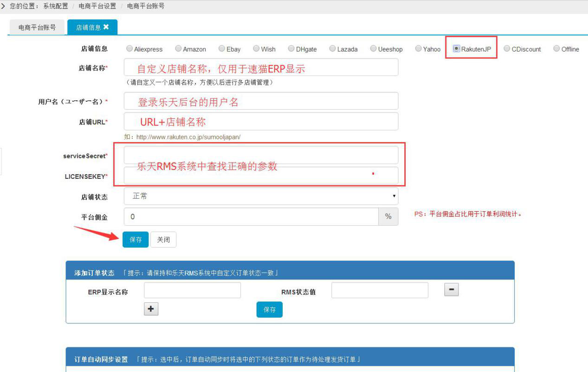The width and height of the screenshot is (588, 372).
Task: Click the RMS状态值 input box
Action: (x=380, y=290)
